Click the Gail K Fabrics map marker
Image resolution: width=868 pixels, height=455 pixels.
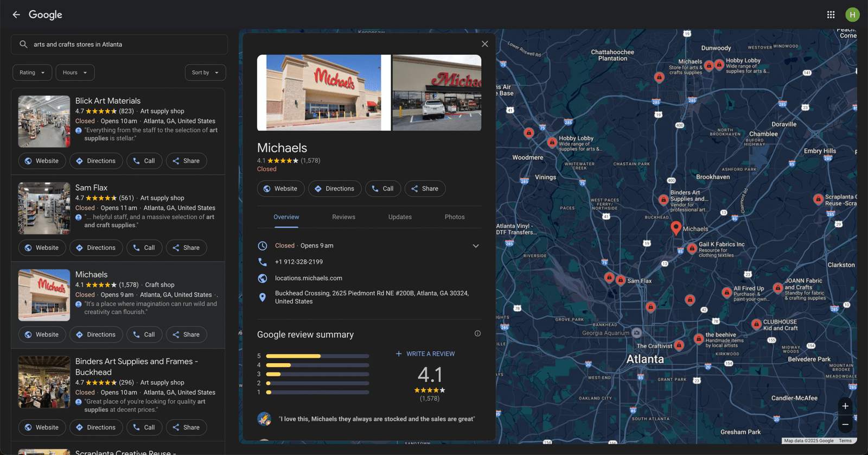pos(692,249)
